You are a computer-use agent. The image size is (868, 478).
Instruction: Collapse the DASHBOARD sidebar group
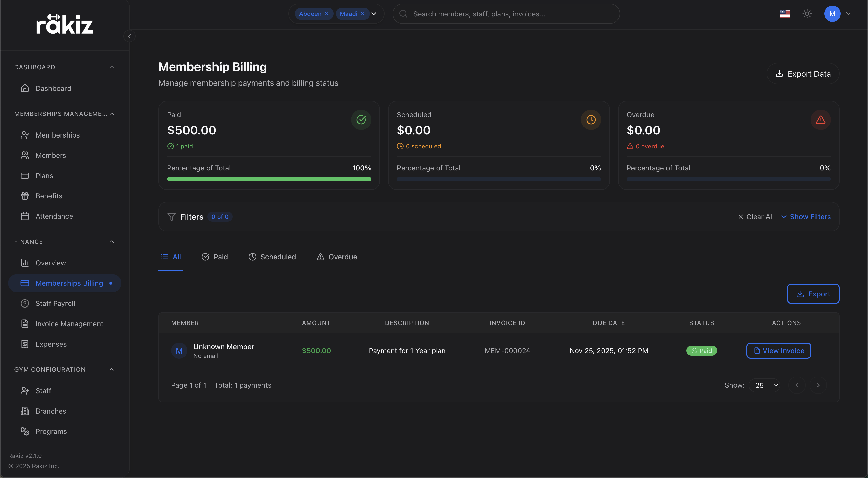[x=111, y=67]
